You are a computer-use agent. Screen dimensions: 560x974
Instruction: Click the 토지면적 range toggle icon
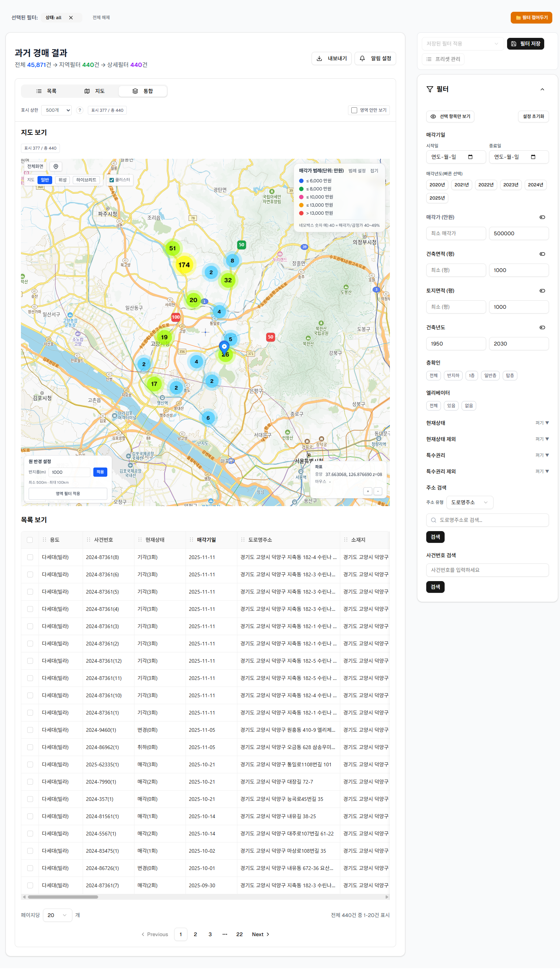[x=542, y=291]
